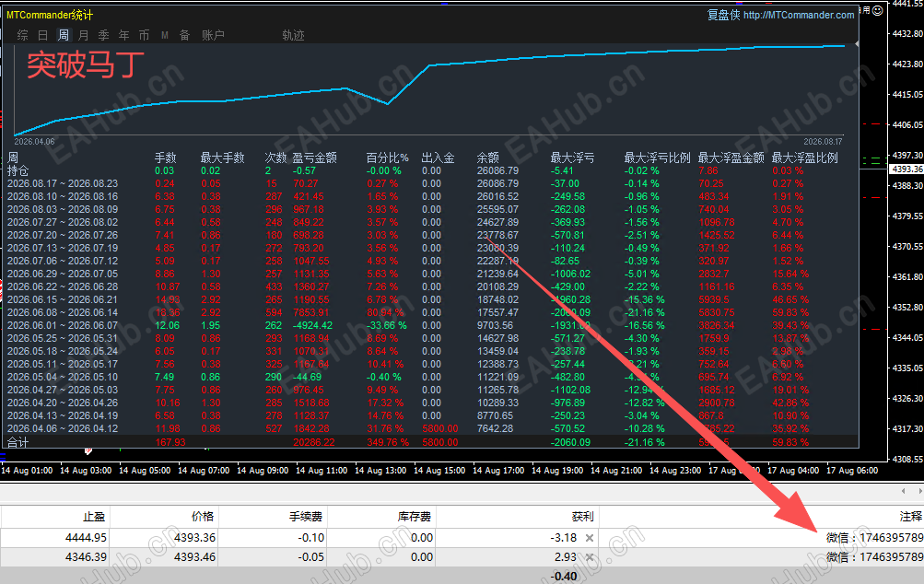Switch to the 综 summary tab
This screenshot has width=924, height=584.
pyautogui.click(x=22, y=35)
